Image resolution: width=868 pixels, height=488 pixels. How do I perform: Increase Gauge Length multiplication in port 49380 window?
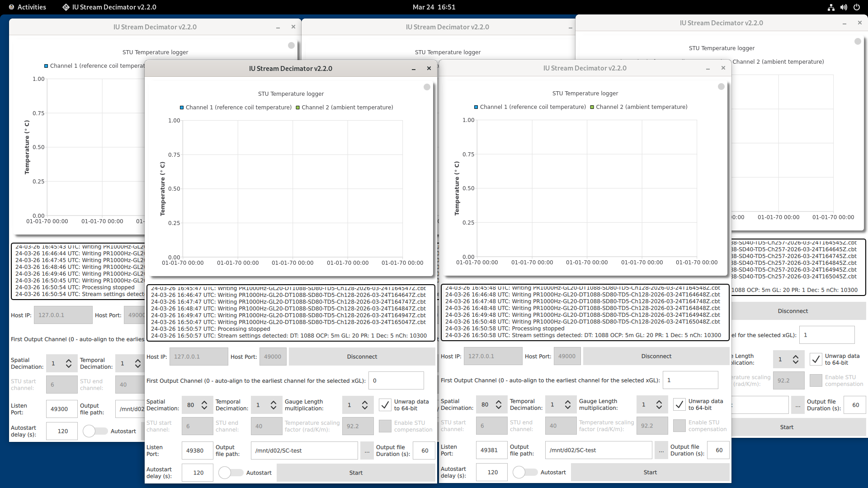(x=365, y=402)
